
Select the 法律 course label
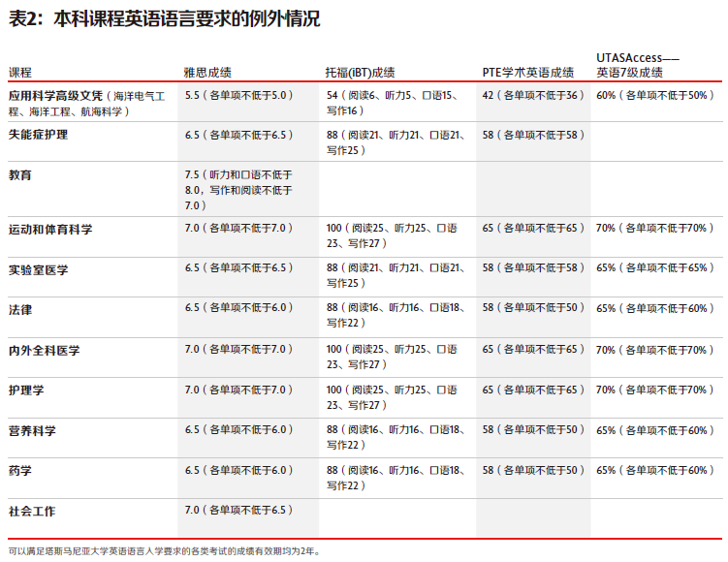20,309
